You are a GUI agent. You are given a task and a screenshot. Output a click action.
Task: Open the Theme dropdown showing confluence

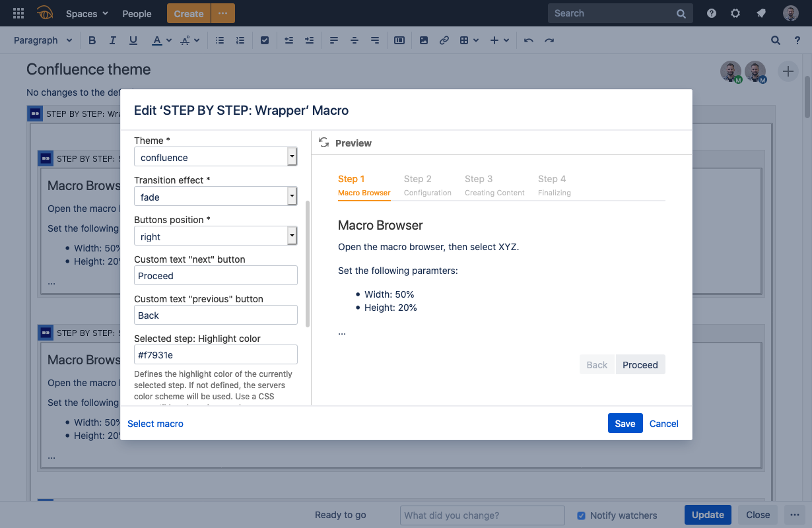tap(291, 156)
